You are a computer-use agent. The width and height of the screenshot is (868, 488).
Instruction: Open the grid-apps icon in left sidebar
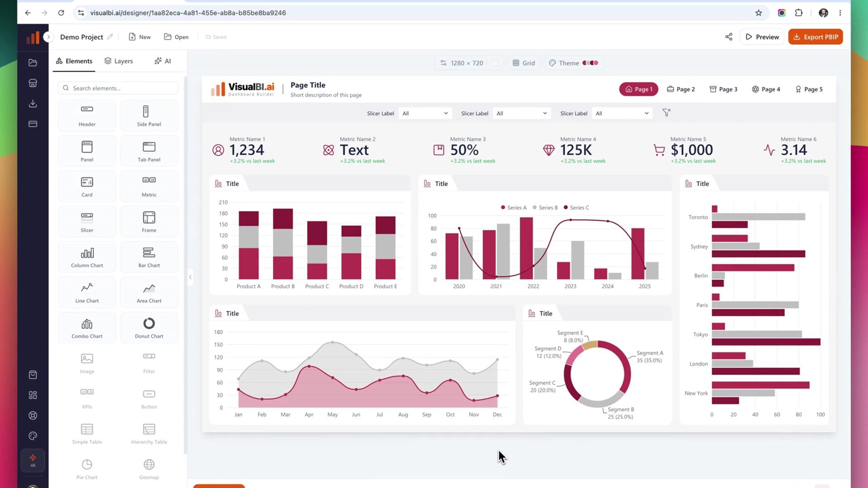pyautogui.click(x=33, y=395)
